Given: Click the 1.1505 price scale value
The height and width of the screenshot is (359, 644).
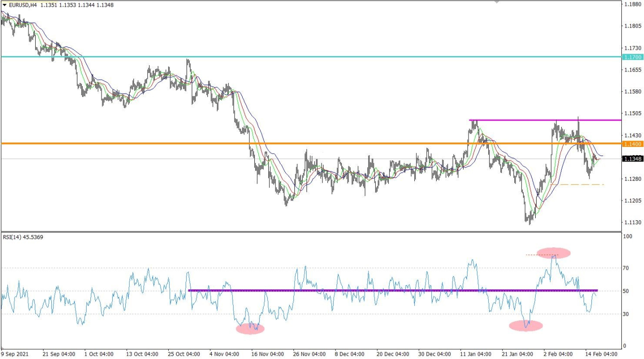Looking at the screenshot, I should (x=632, y=114).
